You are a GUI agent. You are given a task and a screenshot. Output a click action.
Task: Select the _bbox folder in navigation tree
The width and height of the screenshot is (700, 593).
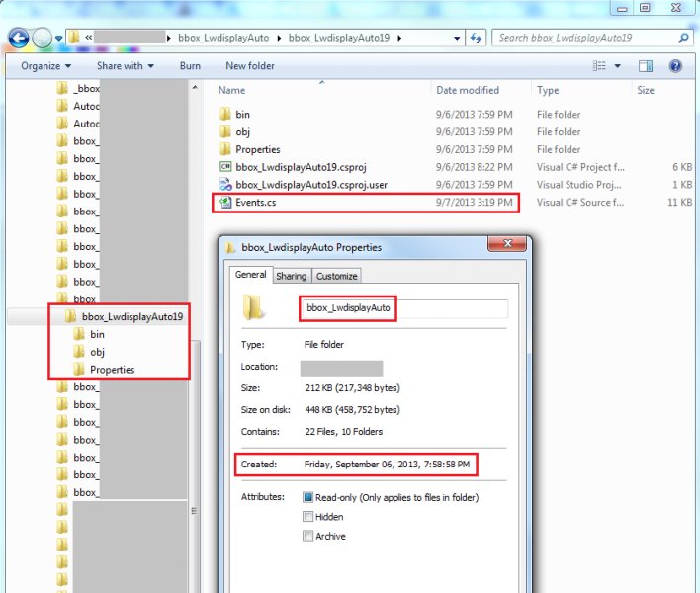(x=86, y=88)
